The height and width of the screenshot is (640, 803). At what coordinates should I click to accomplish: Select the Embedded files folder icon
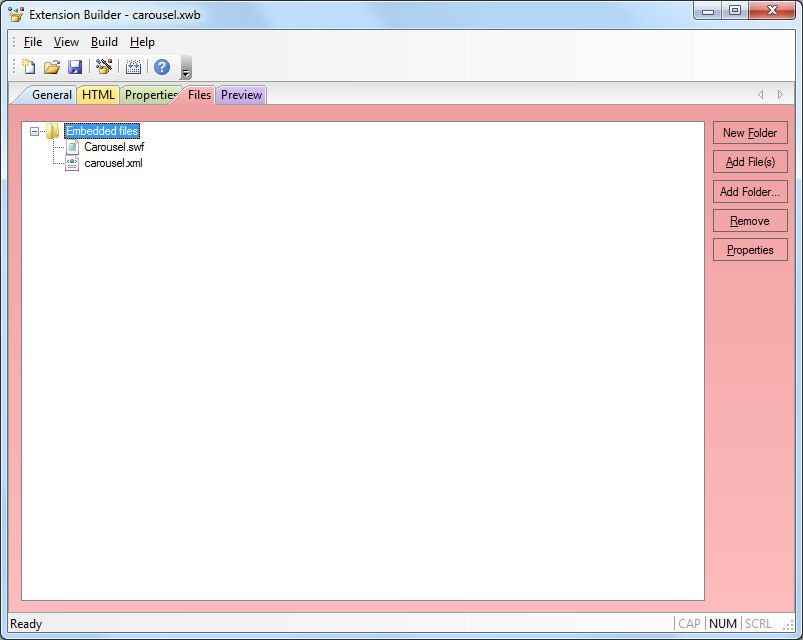52,131
